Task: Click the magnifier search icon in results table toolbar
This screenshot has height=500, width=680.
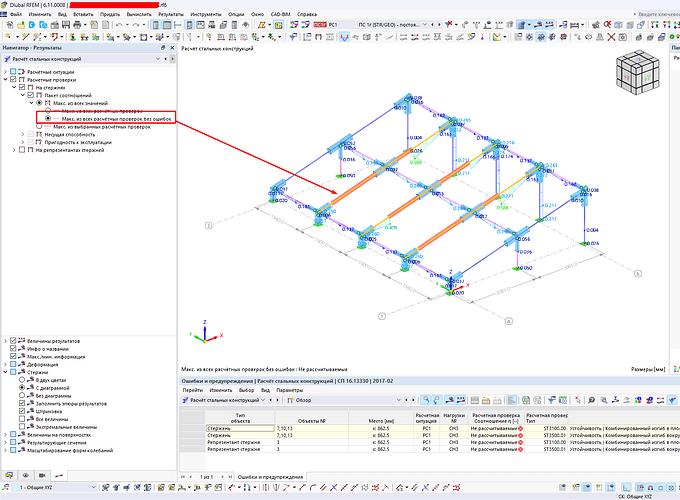Action: (592, 400)
